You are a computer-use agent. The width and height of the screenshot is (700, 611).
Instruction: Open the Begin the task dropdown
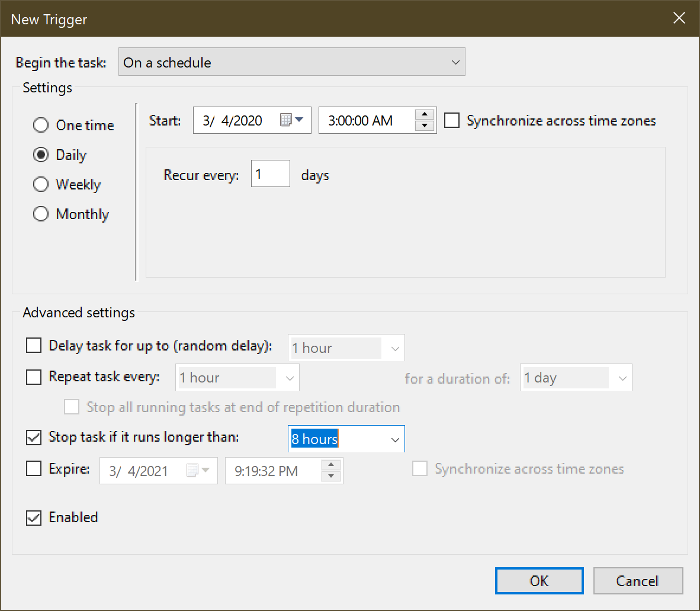click(292, 62)
